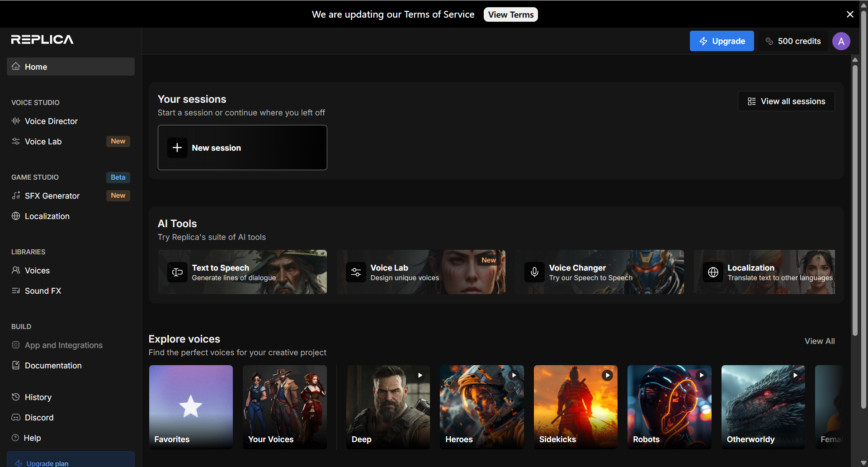Click the Sound FX playlist icon
This screenshot has width=868, height=467.
click(x=16, y=291)
